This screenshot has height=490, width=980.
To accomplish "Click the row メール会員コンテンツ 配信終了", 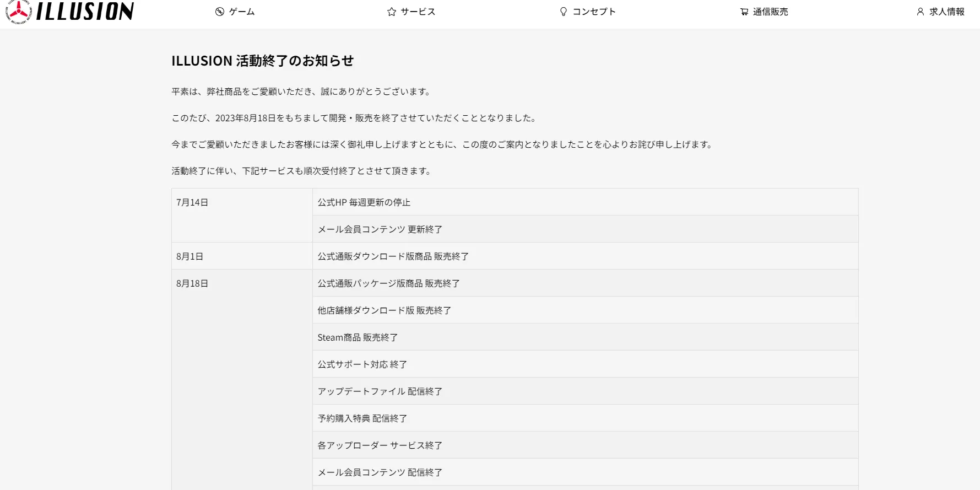I will click(586, 472).
